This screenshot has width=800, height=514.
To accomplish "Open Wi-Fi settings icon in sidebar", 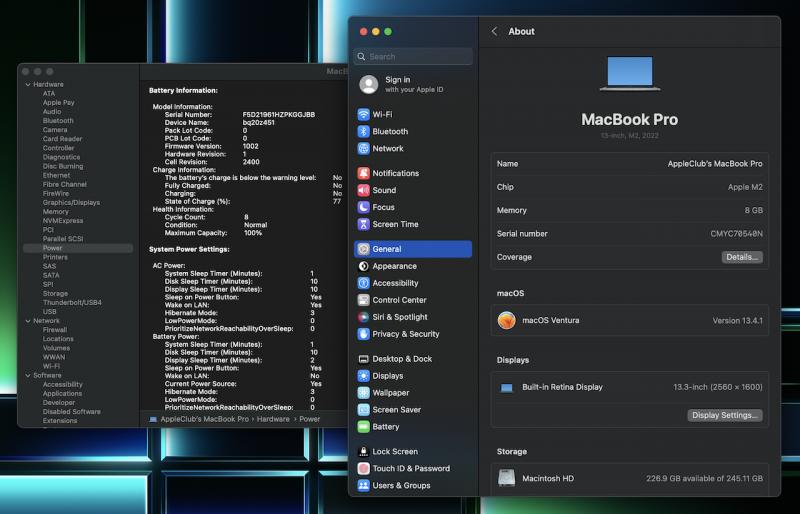I will click(x=363, y=114).
